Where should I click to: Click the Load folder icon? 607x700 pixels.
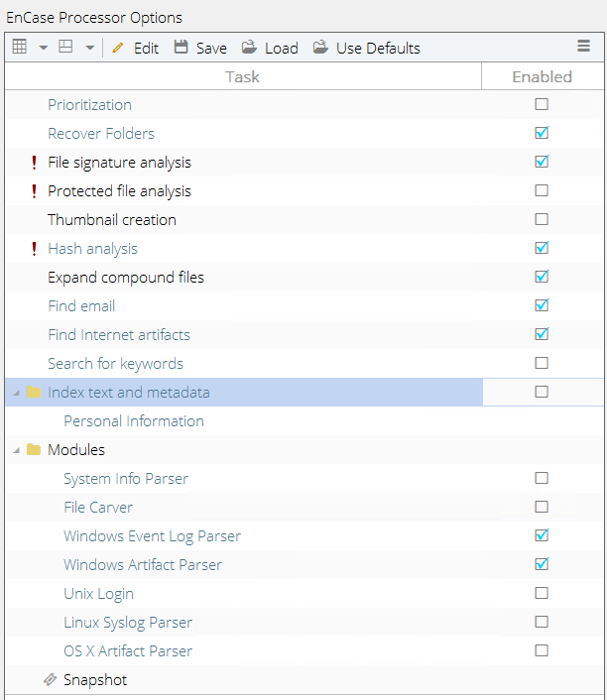(249, 47)
